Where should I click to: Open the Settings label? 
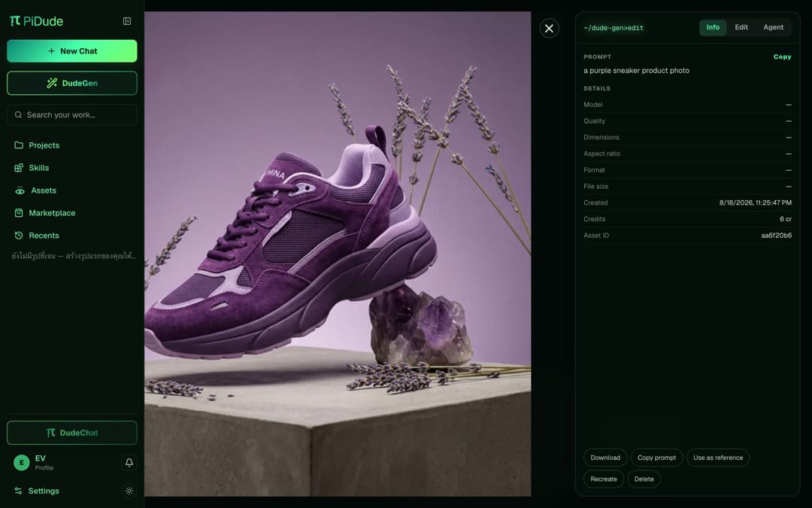44,491
